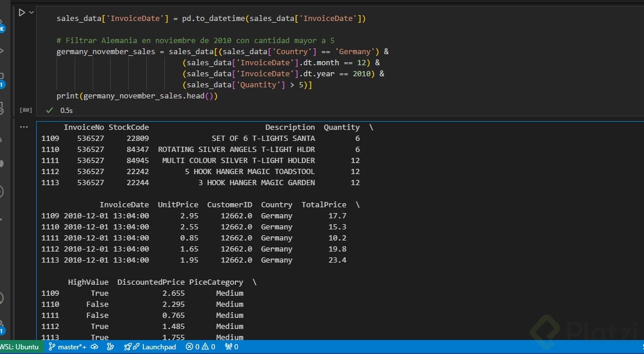The height and width of the screenshot is (354, 644).
Task: Click the 0.5s execution time label
Action: (x=66, y=110)
